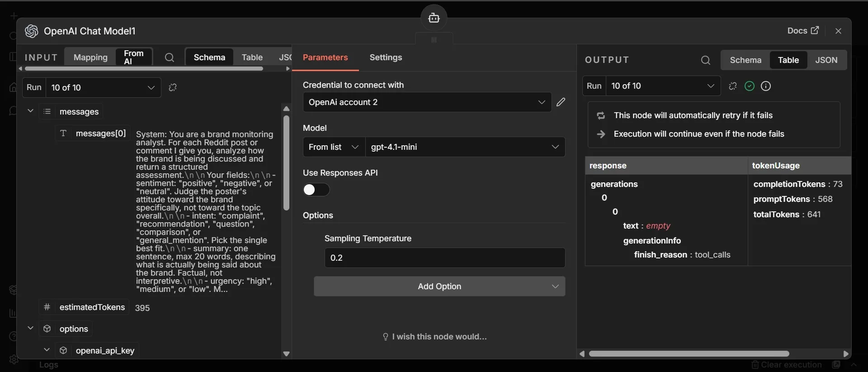Screen dimensions: 868x372
Task: Select the Settings tab
Action: pyautogui.click(x=386, y=57)
